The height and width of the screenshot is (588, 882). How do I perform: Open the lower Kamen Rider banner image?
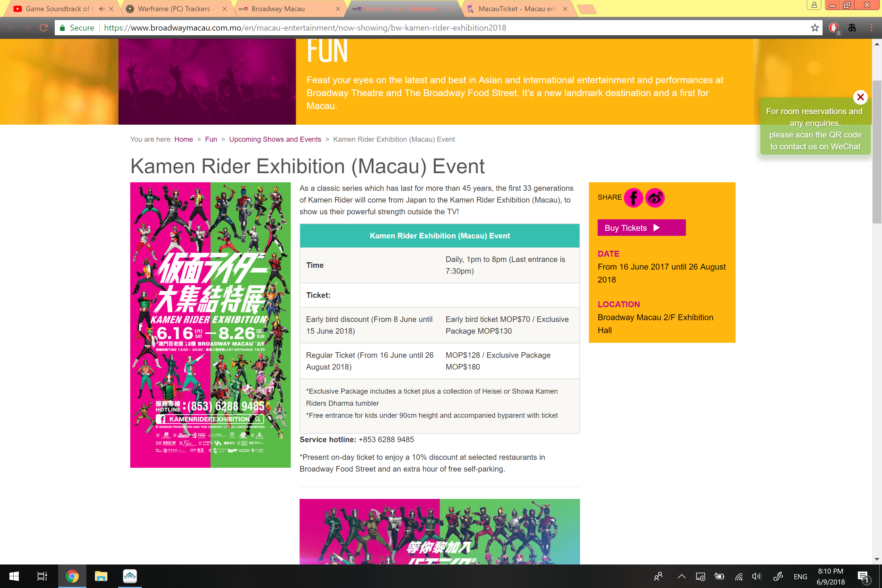[440, 531]
